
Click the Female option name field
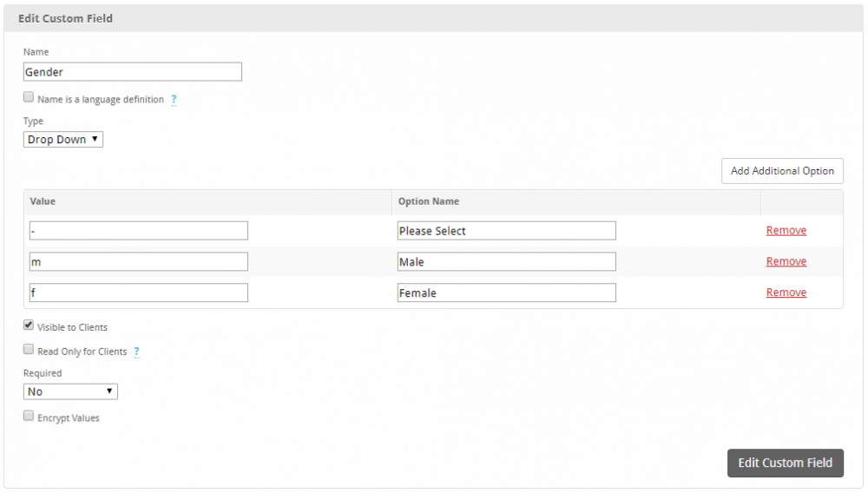pyautogui.click(x=507, y=293)
